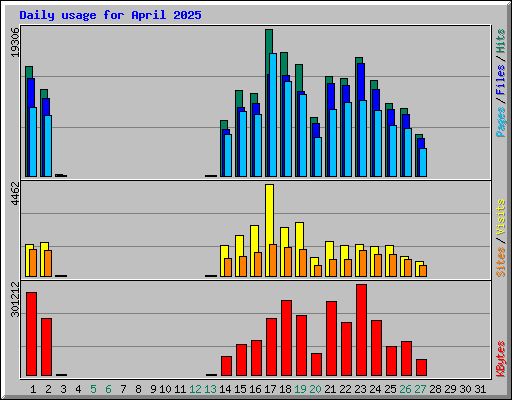The image size is (512, 400).
Task: Select the green Hits bar top for day 15
Action: click(x=239, y=99)
